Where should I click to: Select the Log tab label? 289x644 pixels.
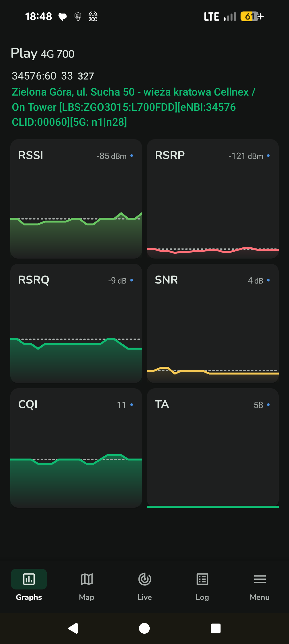click(x=202, y=597)
